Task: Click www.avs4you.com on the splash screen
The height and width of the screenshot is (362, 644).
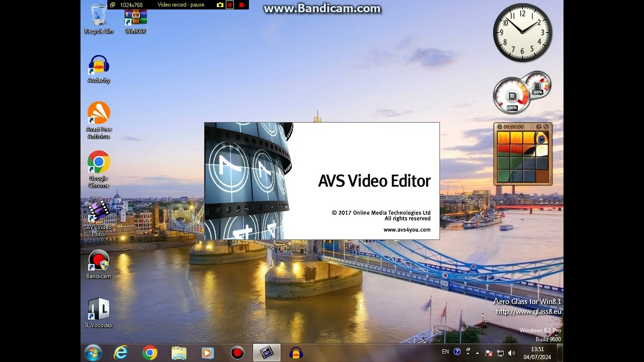Action: tap(407, 230)
